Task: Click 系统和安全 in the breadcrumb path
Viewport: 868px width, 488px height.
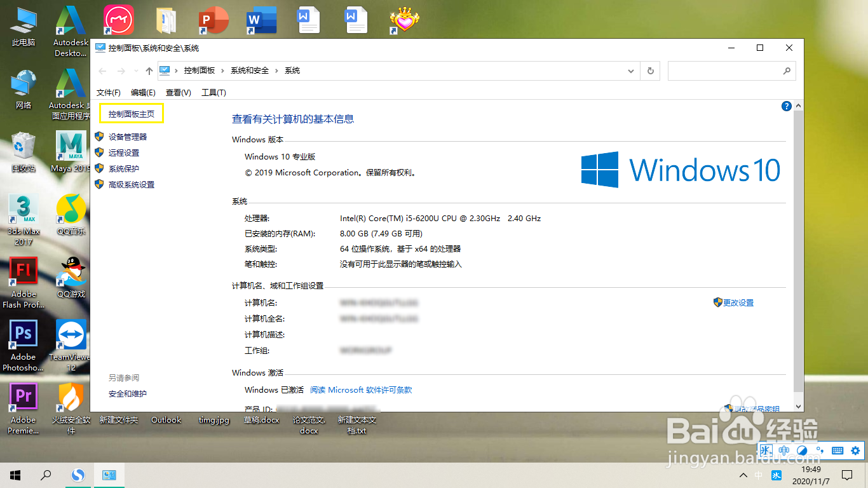Action: point(250,71)
